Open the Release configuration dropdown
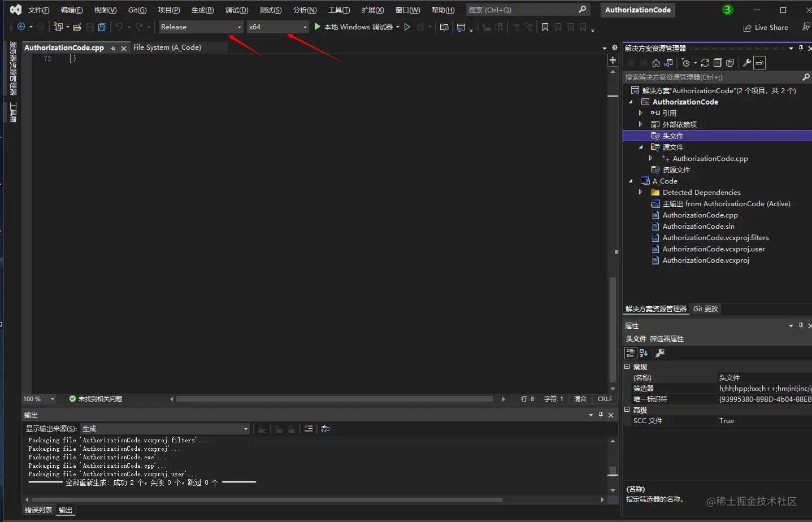Screen dimensions: 812x522 (x=201, y=27)
